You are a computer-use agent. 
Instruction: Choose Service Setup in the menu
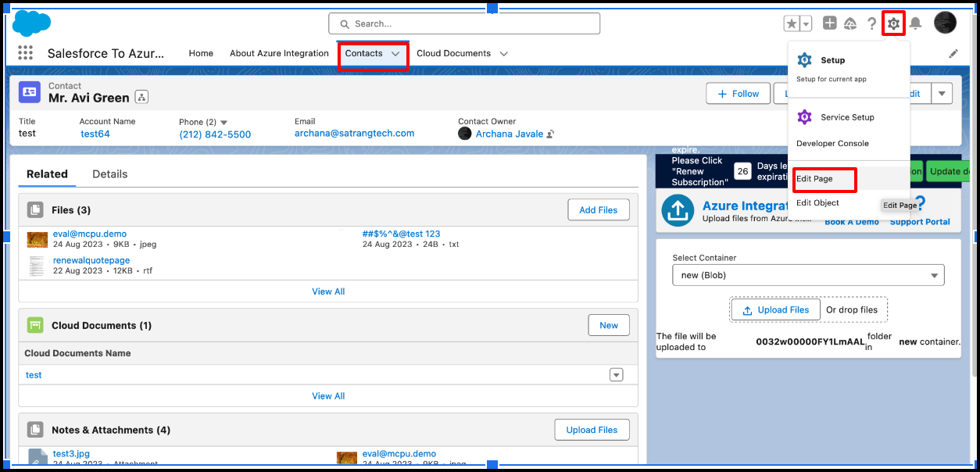pos(848,117)
